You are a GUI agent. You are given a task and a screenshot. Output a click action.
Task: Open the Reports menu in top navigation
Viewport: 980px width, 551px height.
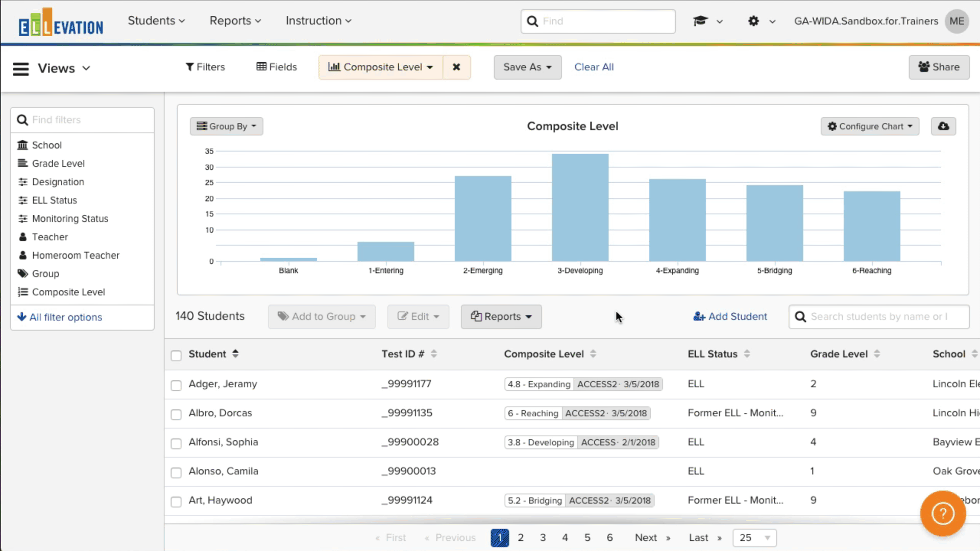pos(235,21)
